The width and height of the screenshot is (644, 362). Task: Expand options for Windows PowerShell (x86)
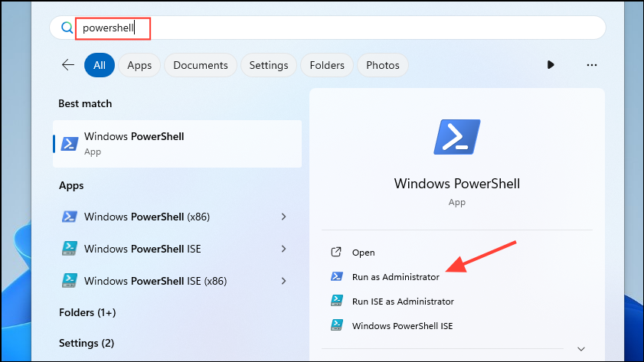click(283, 217)
